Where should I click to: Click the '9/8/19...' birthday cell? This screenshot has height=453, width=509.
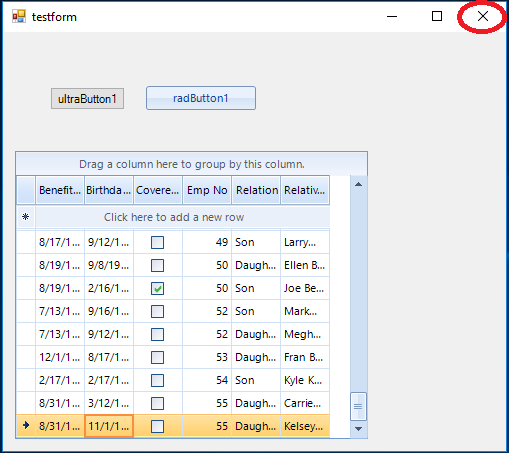point(109,265)
